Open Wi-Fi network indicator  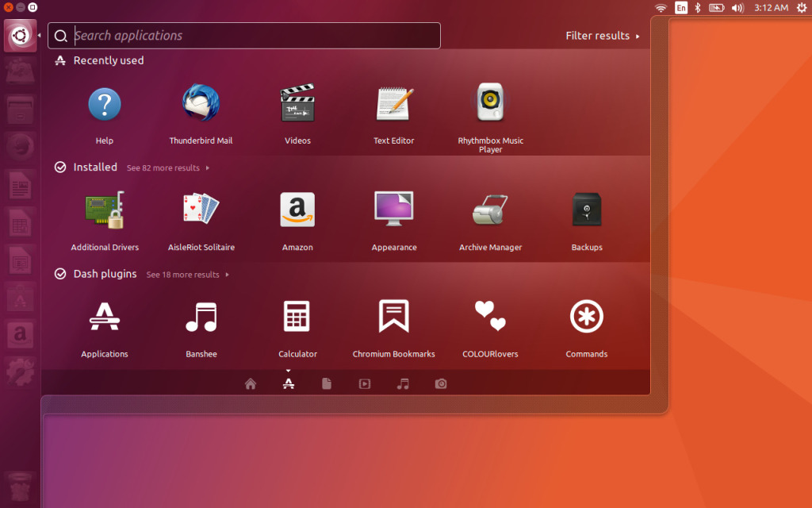(x=661, y=8)
